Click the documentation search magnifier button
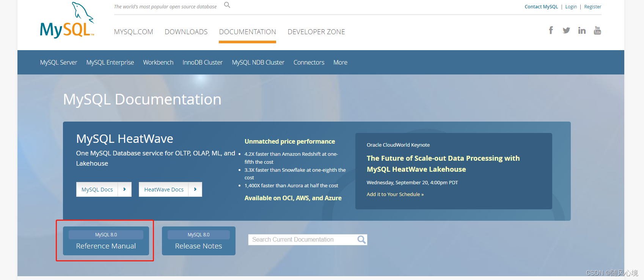 [x=361, y=240]
